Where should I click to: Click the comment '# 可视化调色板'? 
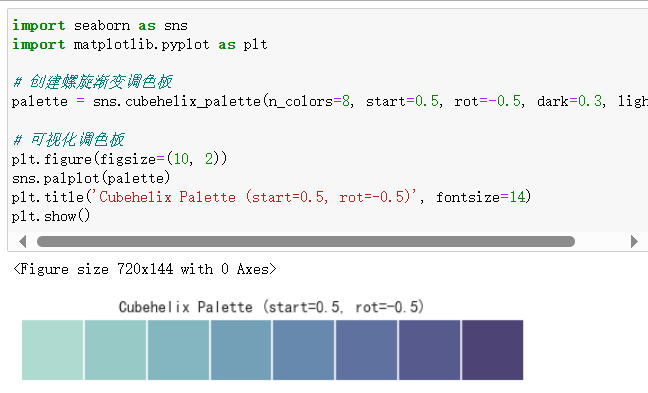pos(68,140)
